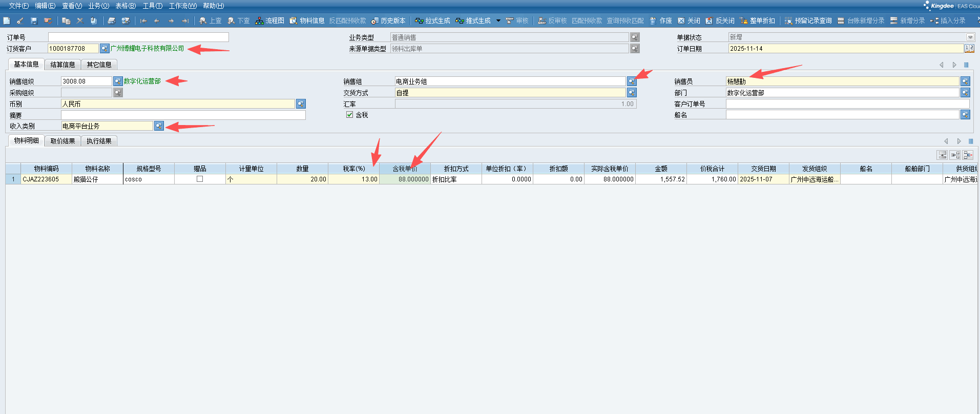Open 历史版本 history versions
Screen dimensions: 980x414
pyautogui.click(x=388, y=21)
